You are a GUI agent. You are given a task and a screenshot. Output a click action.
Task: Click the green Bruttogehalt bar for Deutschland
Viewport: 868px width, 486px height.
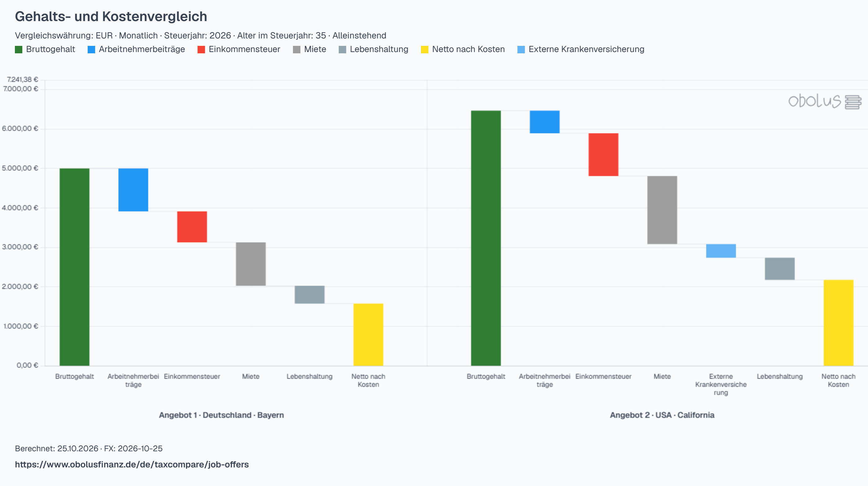(74, 267)
